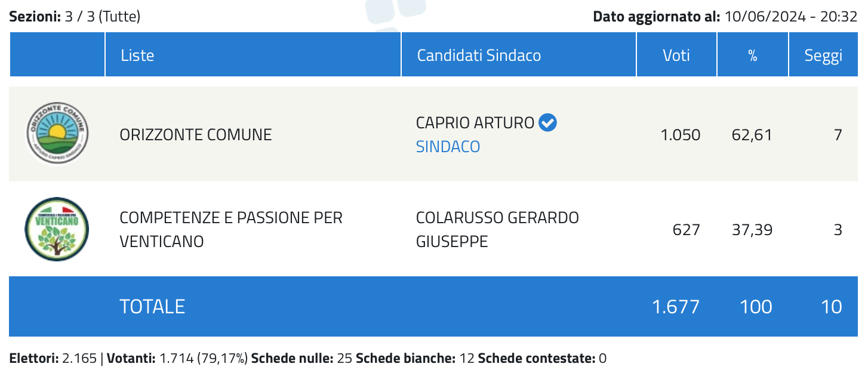Click the total votes 1.677 cell
868x370 pixels.
tap(676, 307)
